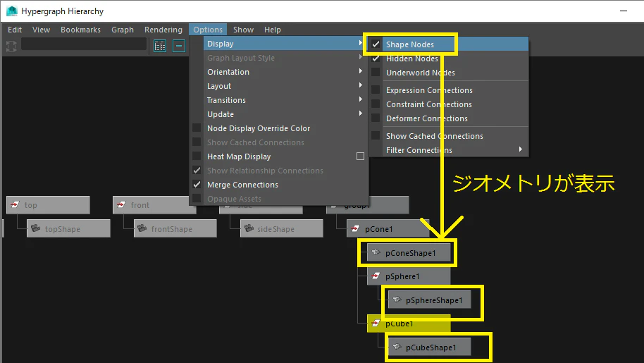The image size is (644, 363).
Task: Click the transform icon on pSphere1 node
Action: [376, 276]
